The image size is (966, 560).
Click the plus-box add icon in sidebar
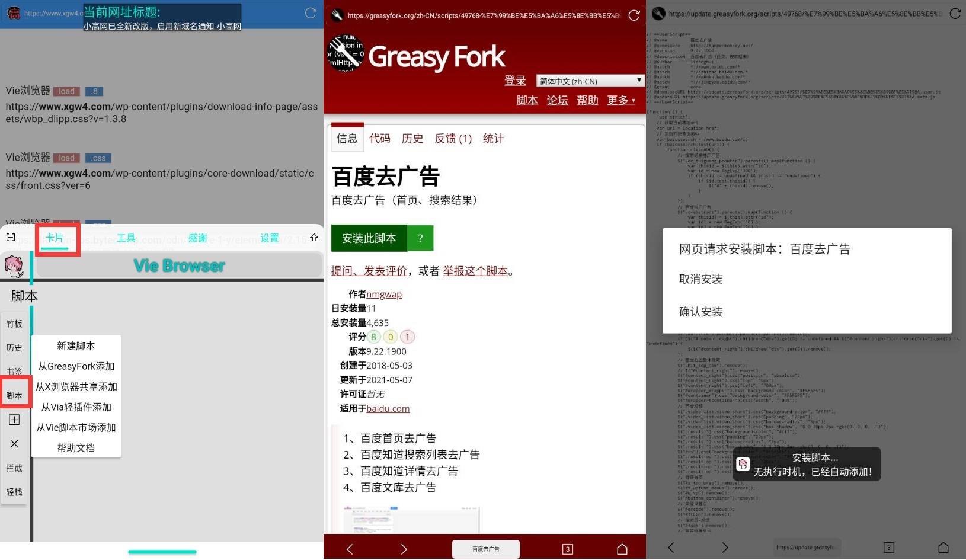click(x=14, y=420)
